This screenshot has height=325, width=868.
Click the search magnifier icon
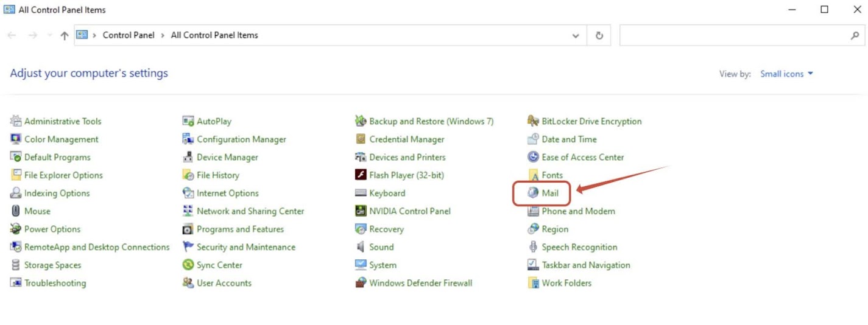click(x=855, y=35)
